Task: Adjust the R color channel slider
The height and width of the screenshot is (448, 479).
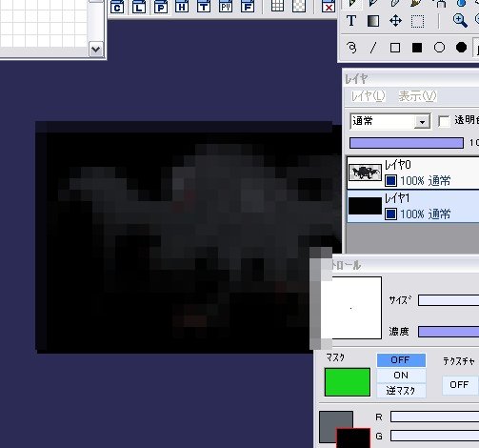Action: 434,417
